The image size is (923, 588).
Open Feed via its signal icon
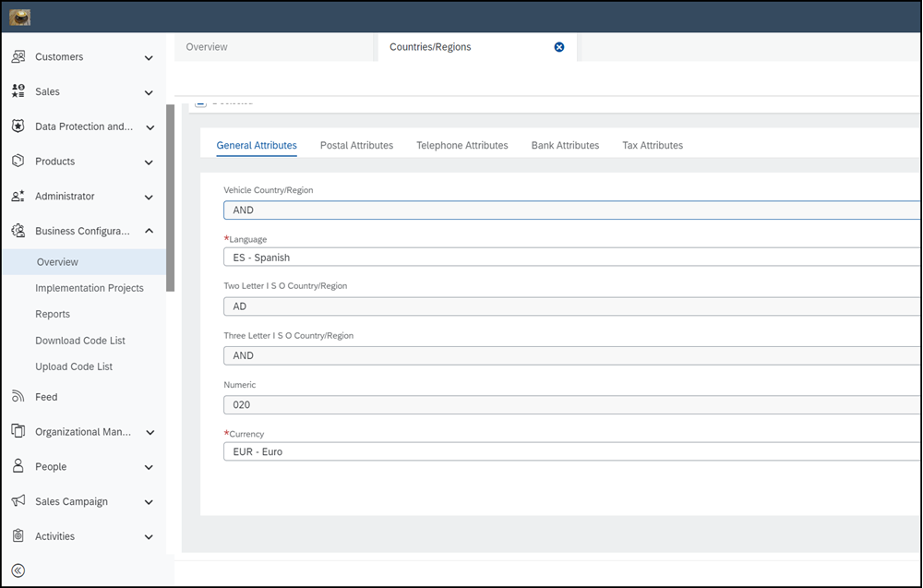18,397
